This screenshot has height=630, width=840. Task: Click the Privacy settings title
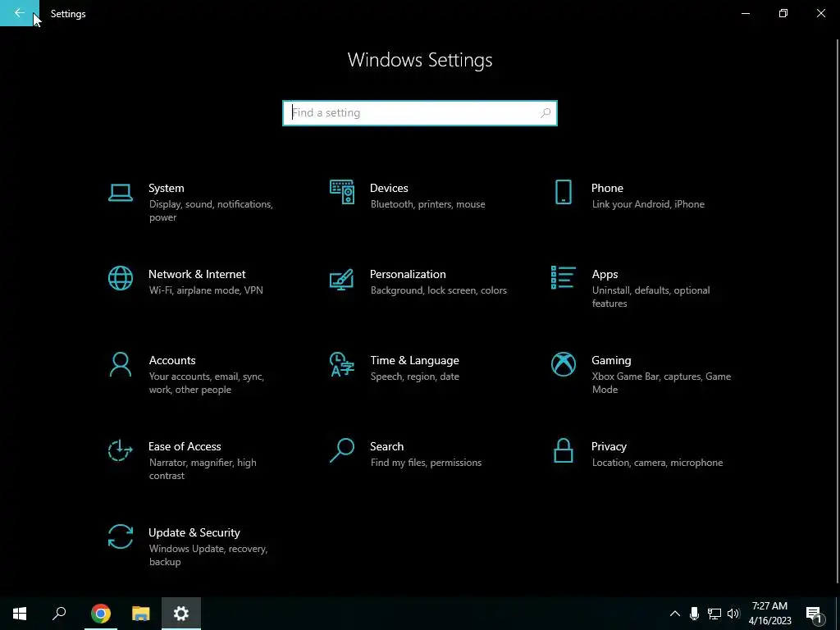tap(609, 447)
